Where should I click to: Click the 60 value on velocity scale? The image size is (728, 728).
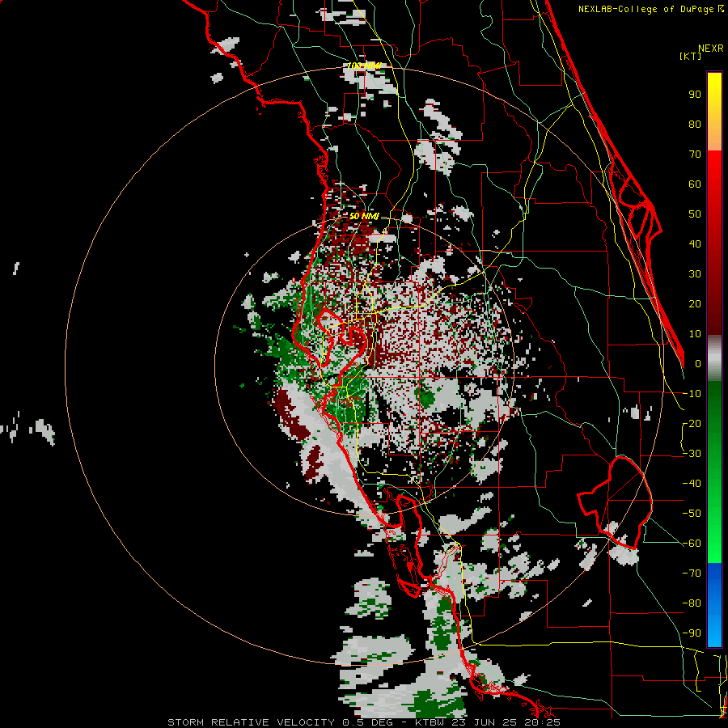[695, 184]
